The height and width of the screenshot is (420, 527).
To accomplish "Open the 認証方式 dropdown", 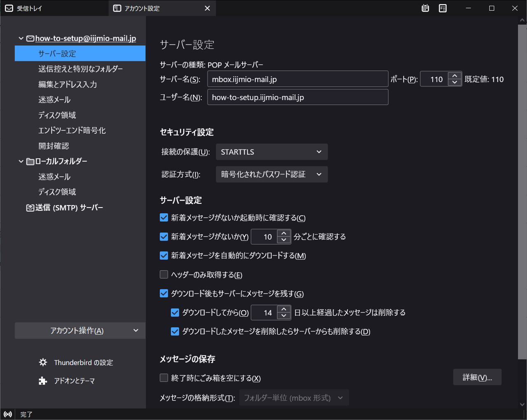I will click(272, 174).
